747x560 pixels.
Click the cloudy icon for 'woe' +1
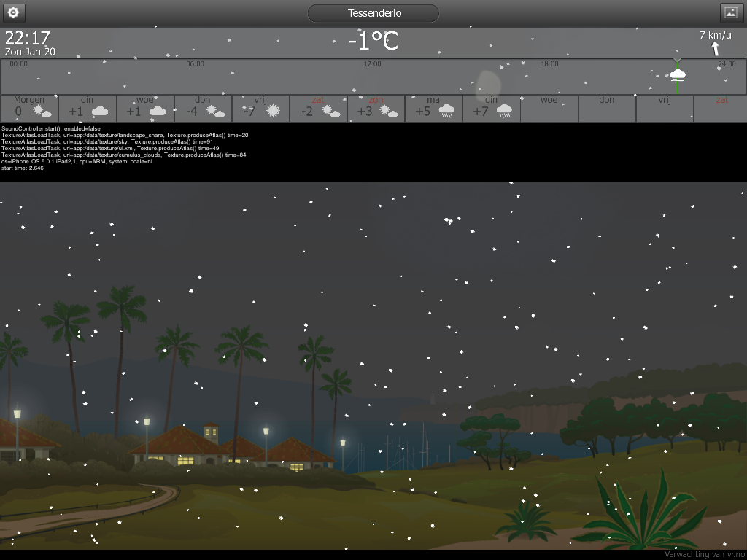tap(158, 112)
